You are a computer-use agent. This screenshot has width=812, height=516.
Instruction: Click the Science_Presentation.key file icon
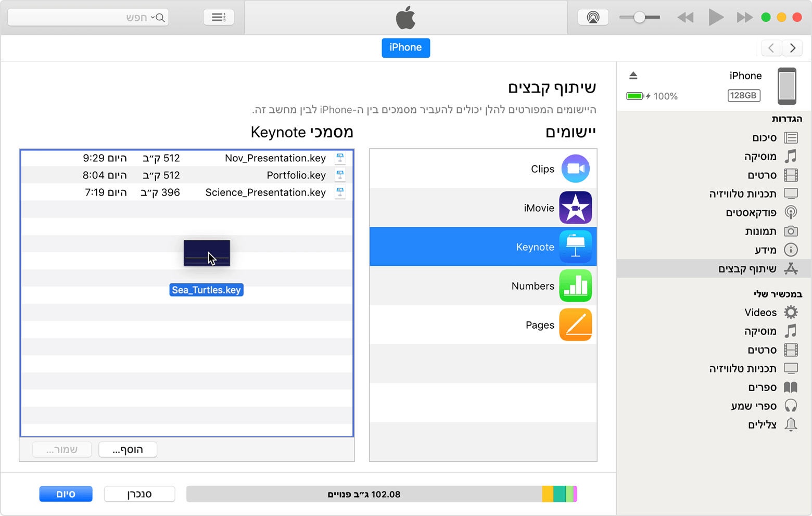coord(340,192)
